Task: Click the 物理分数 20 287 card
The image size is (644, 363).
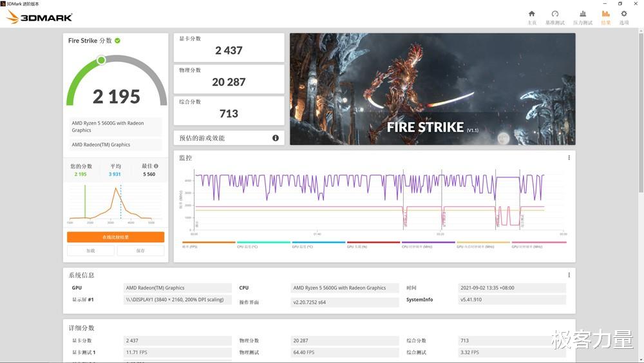Action: tap(229, 79)
